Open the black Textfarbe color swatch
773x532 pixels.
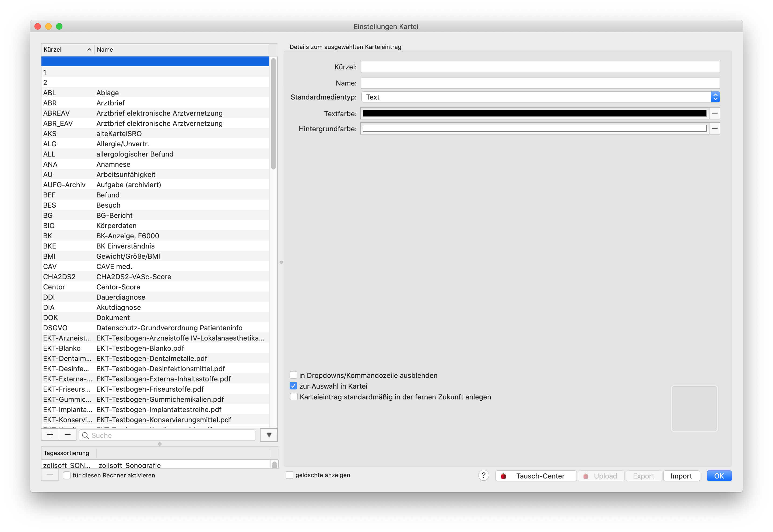pyautogui.click(x=534, y=113)
